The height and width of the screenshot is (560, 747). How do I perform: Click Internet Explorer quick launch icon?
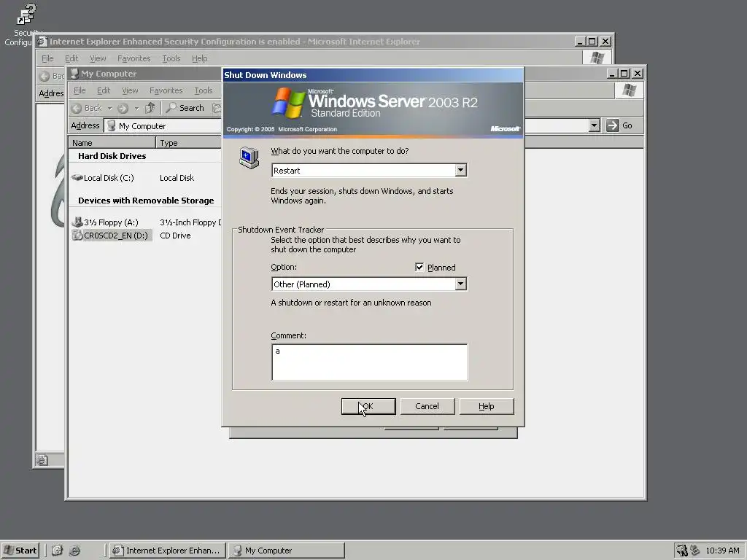74,551
